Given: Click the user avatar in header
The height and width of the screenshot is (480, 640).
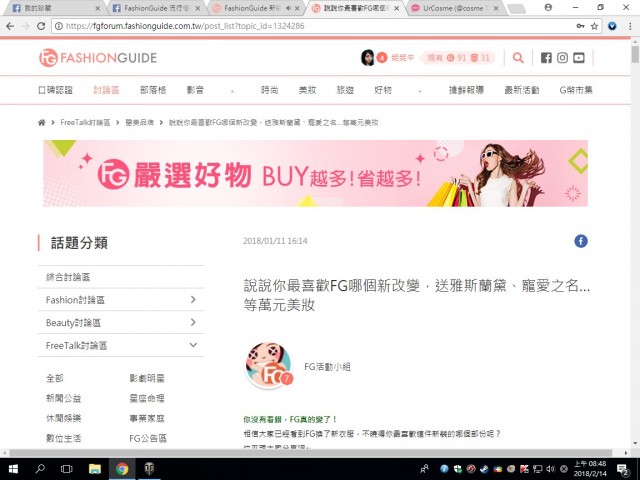Looking at the screenshot, I should (x=367, y=58).
